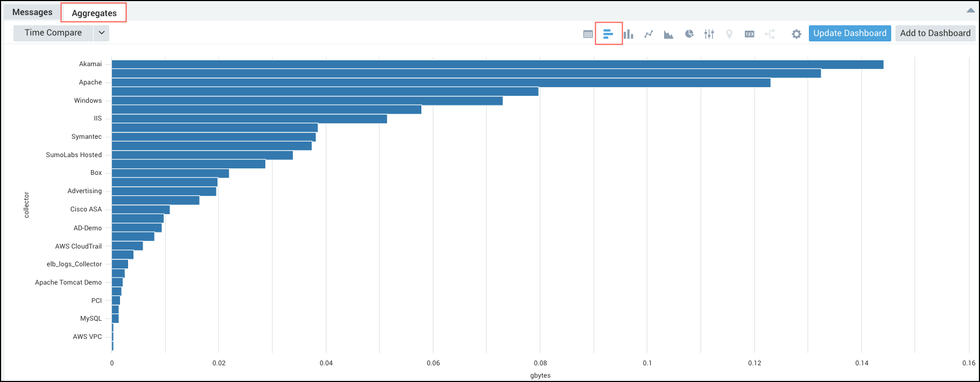Choose the single value 123 icon

click(749, 34)
